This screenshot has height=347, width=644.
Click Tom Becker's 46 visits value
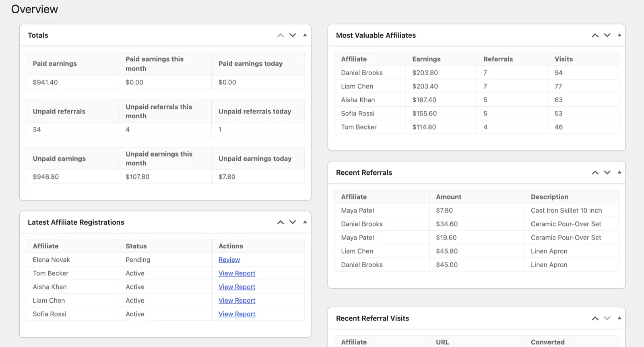pos(559,127)
